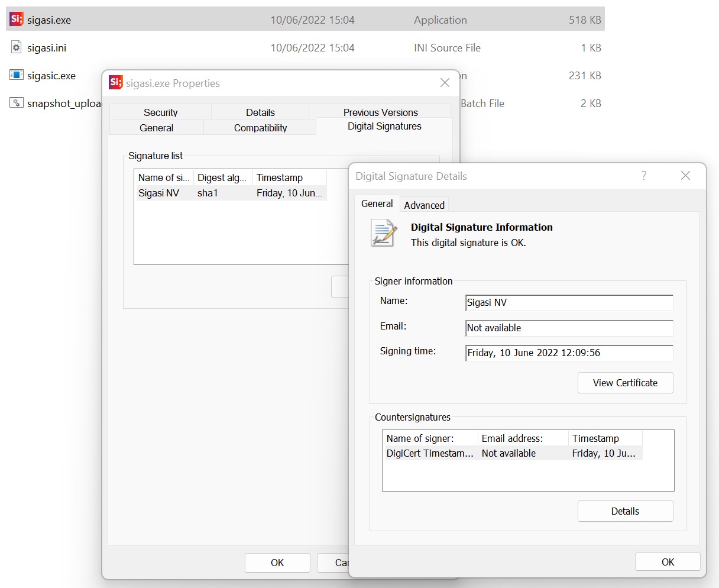Select the sigasic.exe file name
The image size is (719, 588).
[51, 75]
